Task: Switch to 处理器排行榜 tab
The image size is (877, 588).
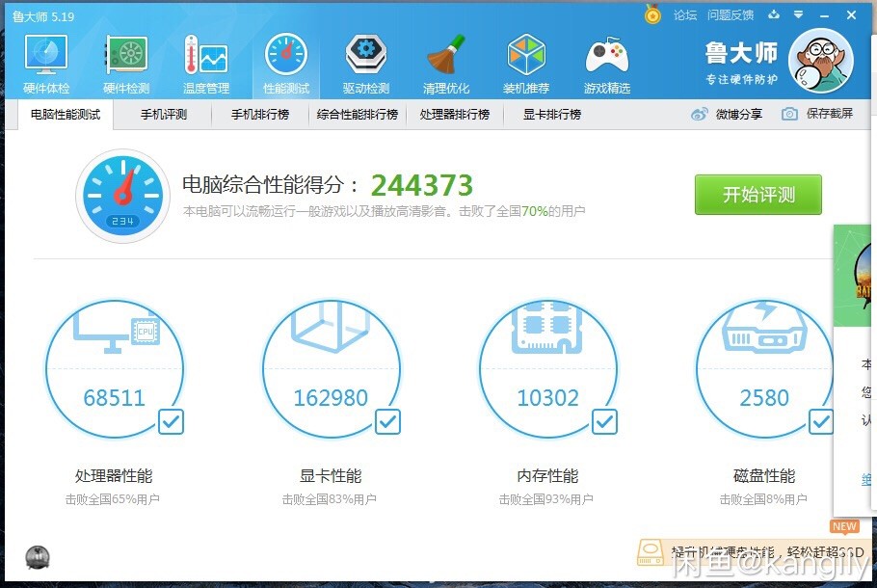Action: [x=455, y=115]
